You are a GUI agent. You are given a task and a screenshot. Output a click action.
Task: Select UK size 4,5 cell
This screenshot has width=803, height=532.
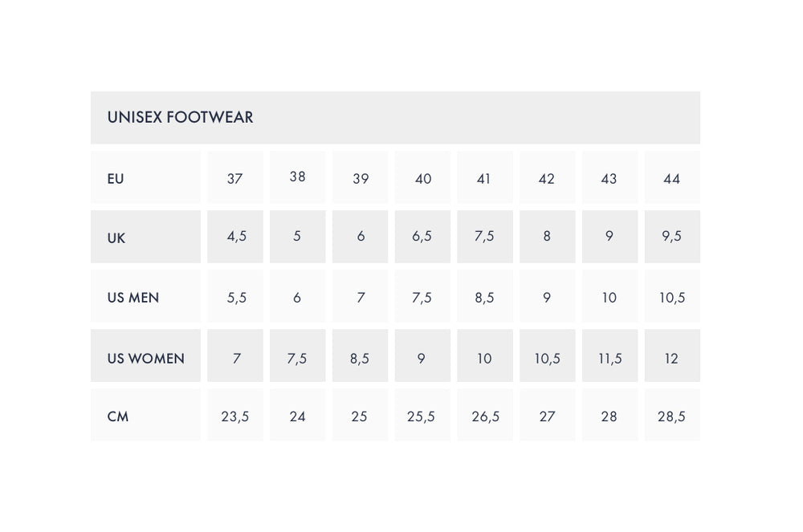[236, 237]
